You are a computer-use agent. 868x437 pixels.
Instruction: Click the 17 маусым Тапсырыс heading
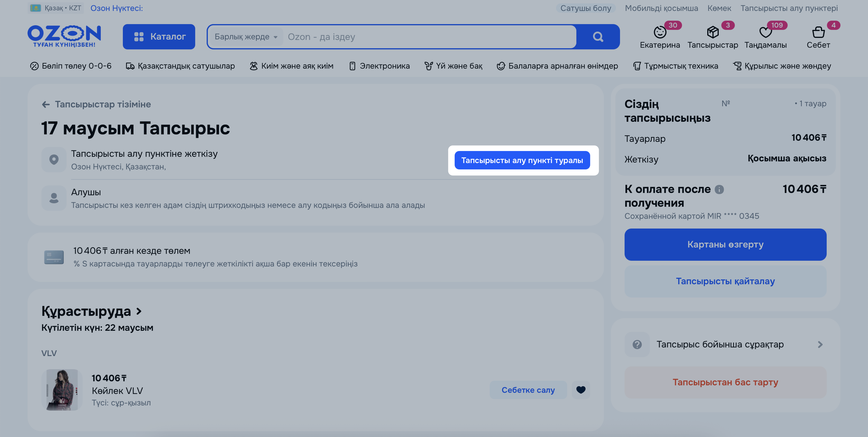pyautogui.click(x=135, y=128)
